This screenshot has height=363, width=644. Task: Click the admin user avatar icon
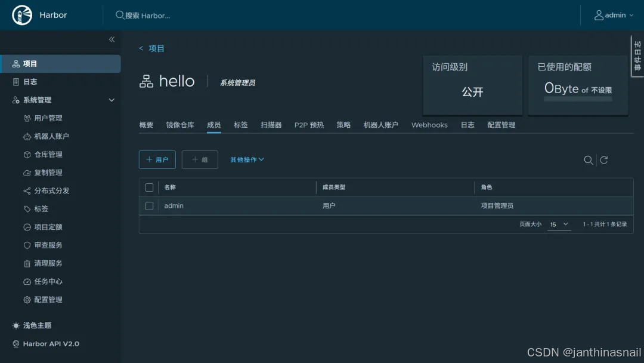click(x=599, y=15)
